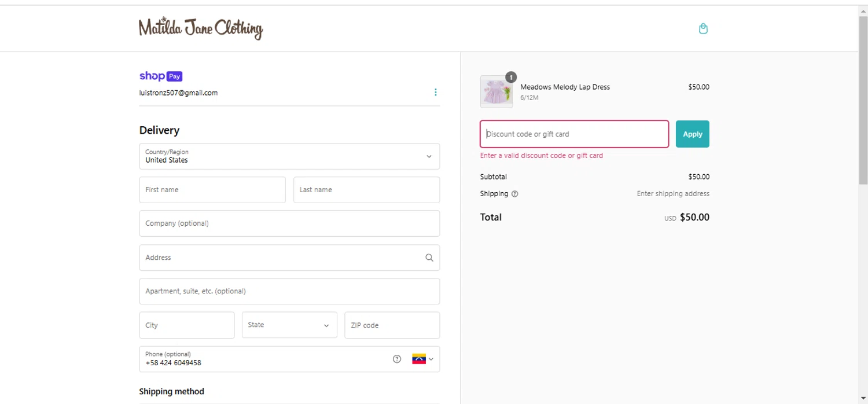Click the Delivery heading

tap(159, 130)
